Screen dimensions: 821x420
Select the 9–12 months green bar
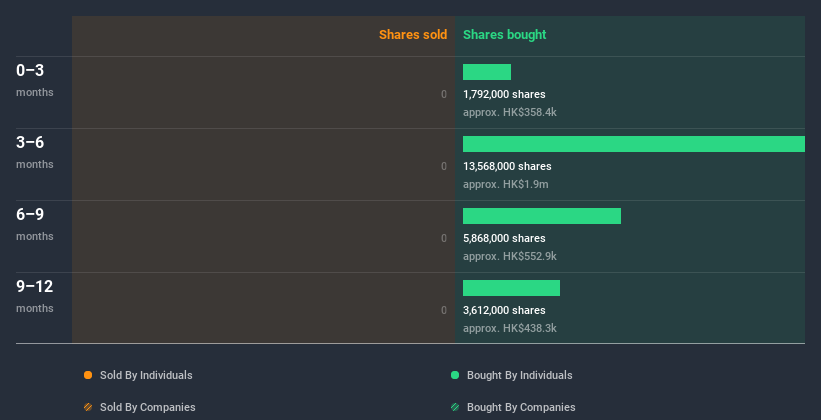(x=512, y=288)
